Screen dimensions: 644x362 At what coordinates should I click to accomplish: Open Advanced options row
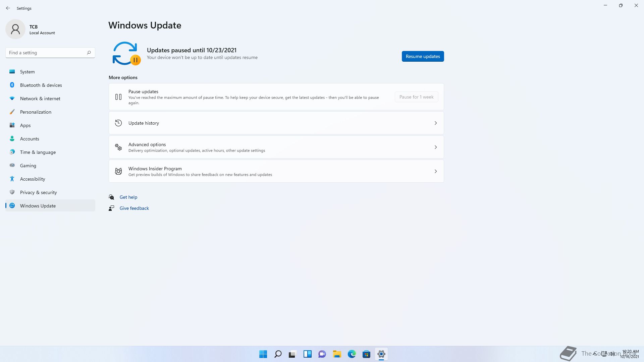coord(276,147)
